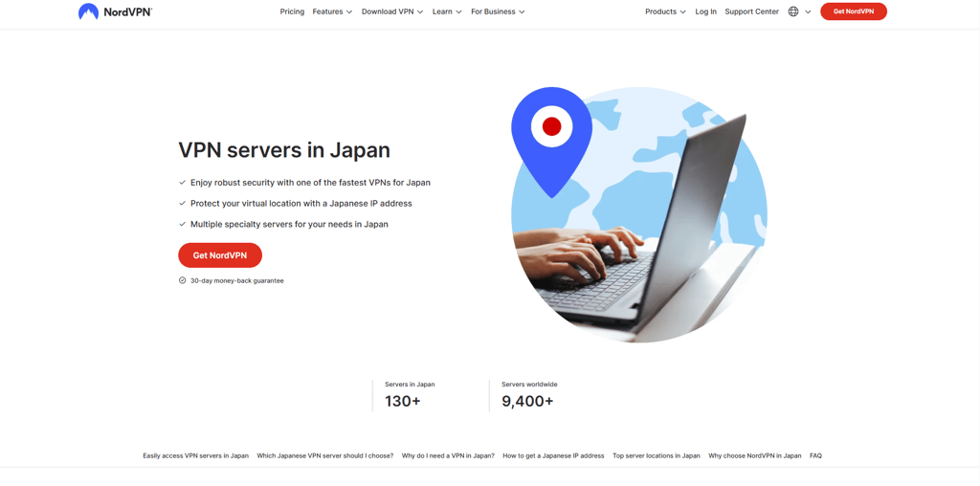This screenshot has height=486, width=980.
Task: Jump to 'Which Japanese VPN server should I choose?'
Action: (x=325, y=455)
